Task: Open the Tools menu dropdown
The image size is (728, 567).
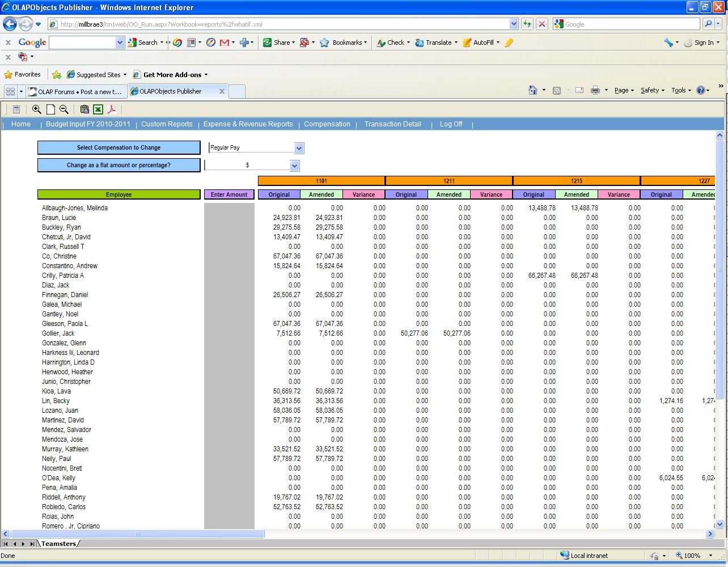Action: point(682,90)
